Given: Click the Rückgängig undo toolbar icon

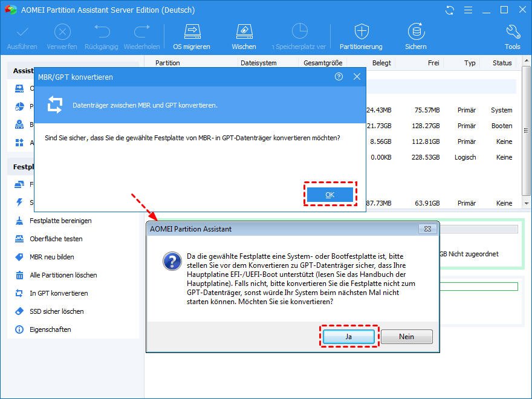Looking at the screenshot, I should (x=102, y=32).
